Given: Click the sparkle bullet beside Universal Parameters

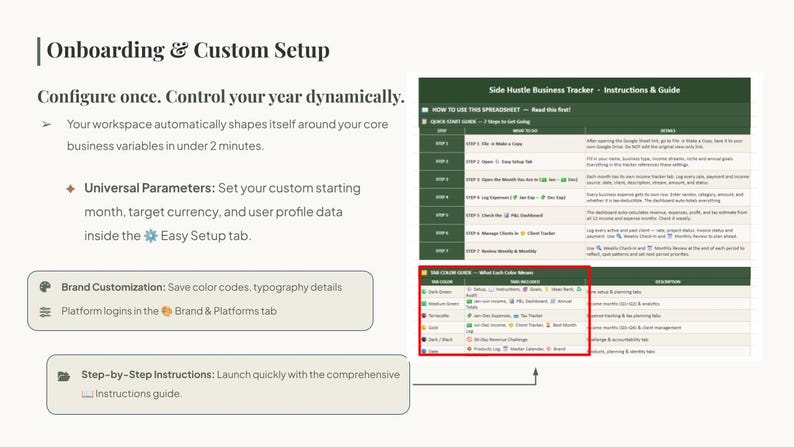Looking at the screenshot, I should pos(70,189).
